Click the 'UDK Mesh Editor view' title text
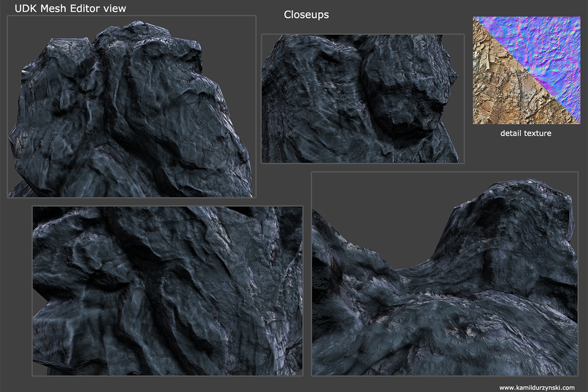 [x=70, y=8]
